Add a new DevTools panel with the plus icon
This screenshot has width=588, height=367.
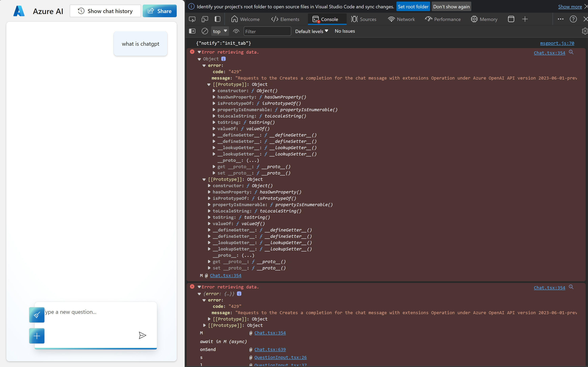pyautogui.click(x=525, y=19)
